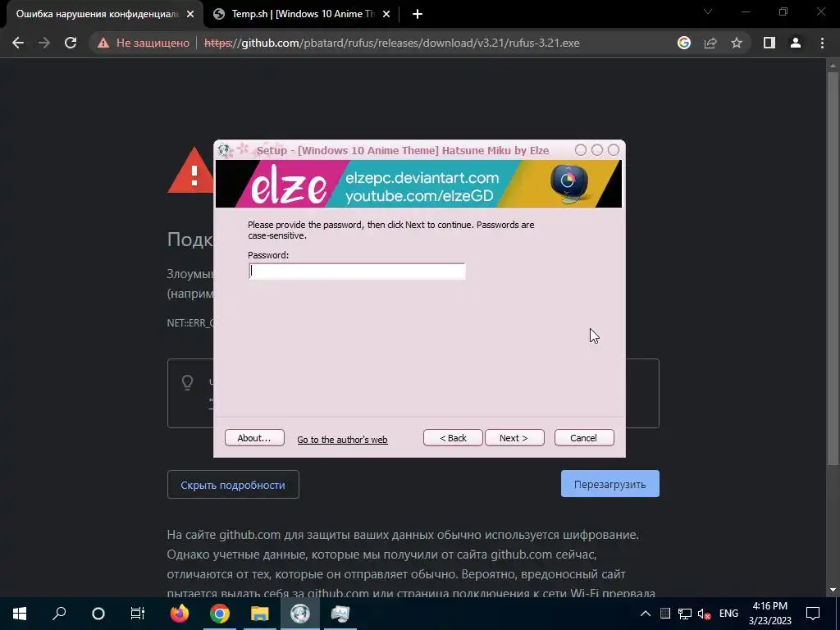Show hidden system tray icons
This screenshot has height=630, width=840.
[x=646, y=614]
